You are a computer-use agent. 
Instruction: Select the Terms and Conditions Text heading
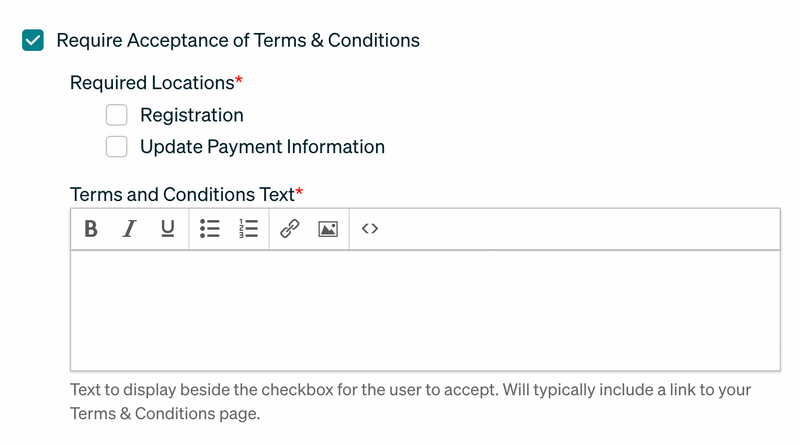[182, 194]
